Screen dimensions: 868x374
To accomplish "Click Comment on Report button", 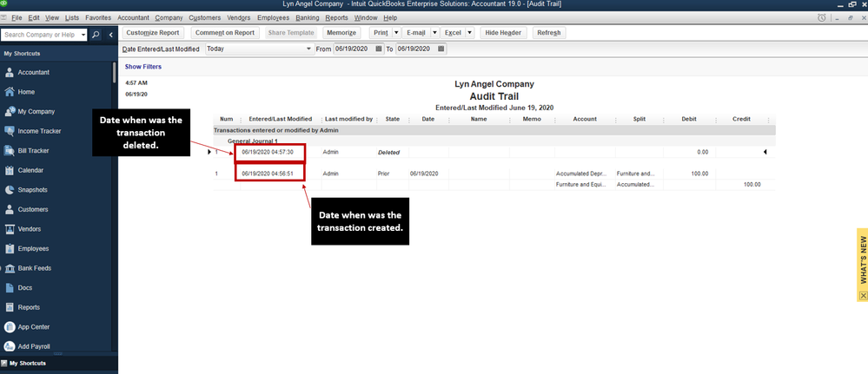I will pos(225,33).
